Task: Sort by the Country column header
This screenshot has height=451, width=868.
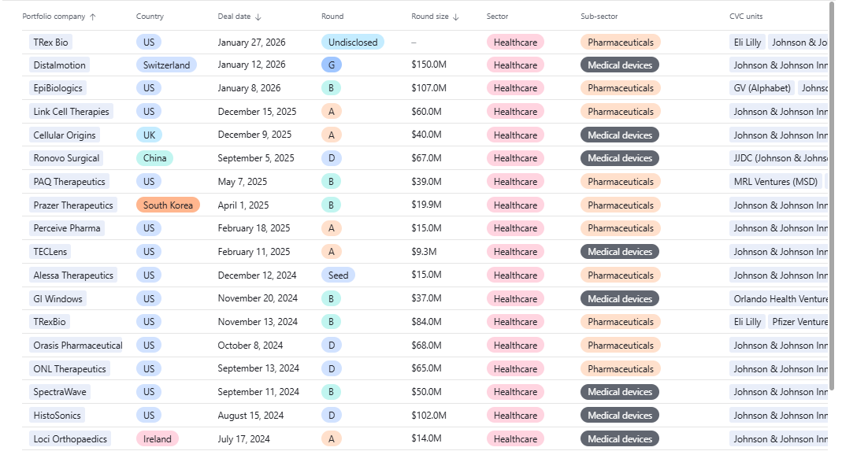Action: point(150,17)
